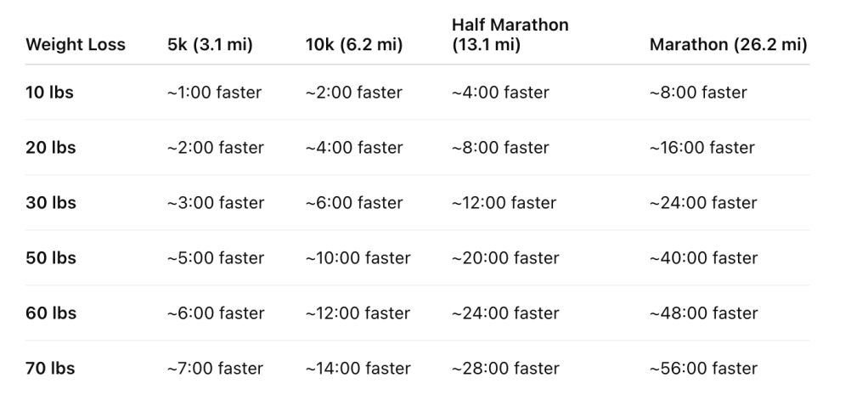Click the ~28:00 faster half marathon cell
Image resolution: width=868 pixels, height=406 pixels.
tap(505, 369)
